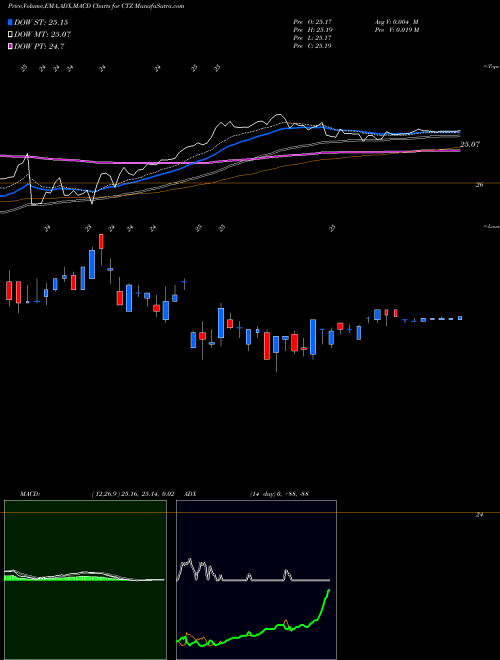The height and width of the screenshot is (660, 500).
Task: Click the magenta DOW PT legend swatch
Action: pos(11,46)
